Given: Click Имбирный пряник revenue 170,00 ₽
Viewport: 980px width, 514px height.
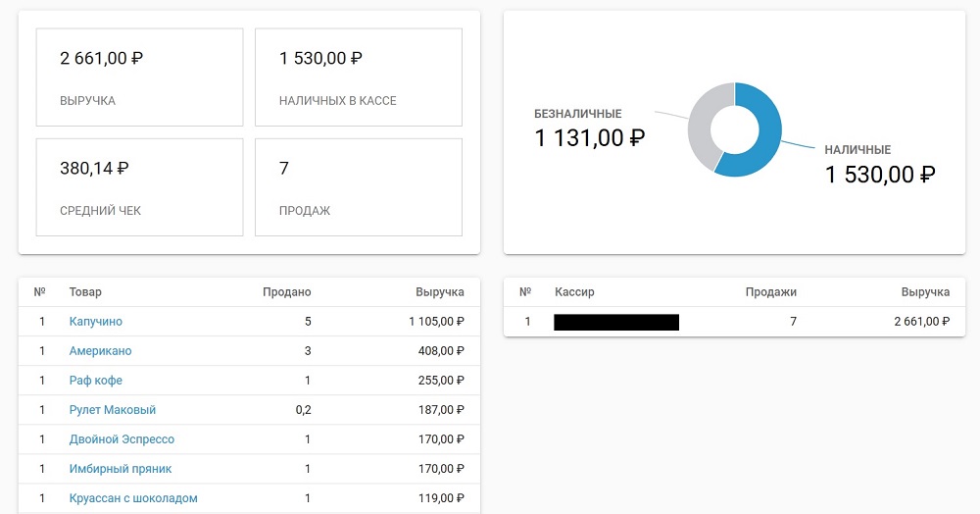Looking at the screenshot, I should coord(441,468).
